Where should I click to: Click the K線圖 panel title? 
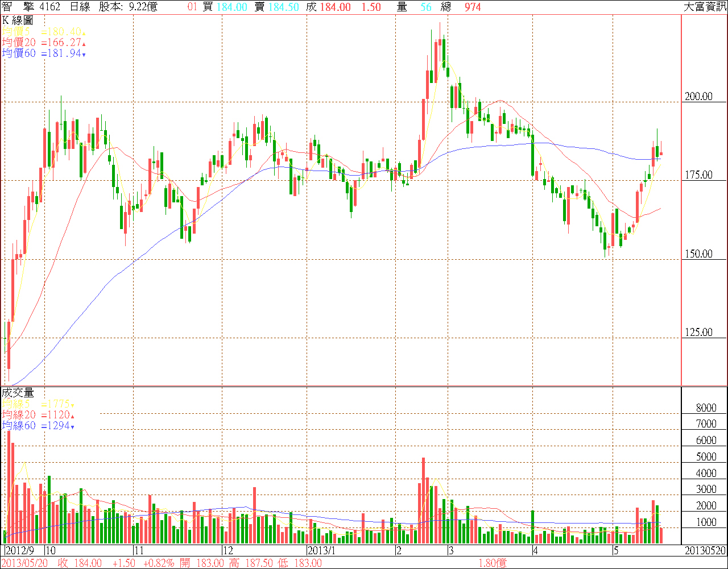[18, 20]
